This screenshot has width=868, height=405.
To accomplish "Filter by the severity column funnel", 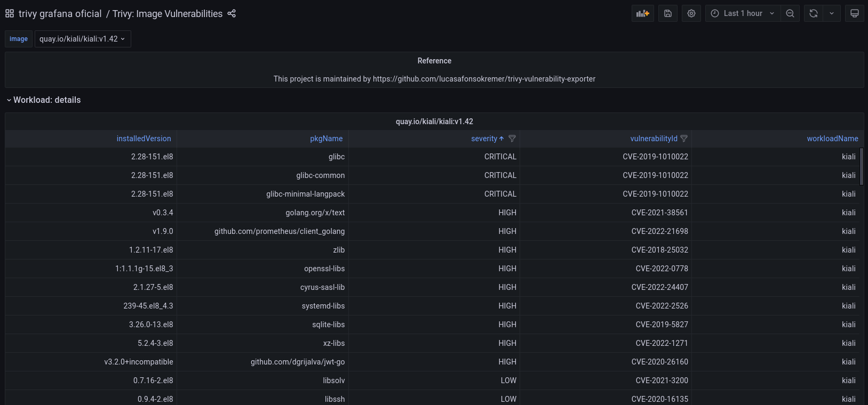I will [512, 139].
